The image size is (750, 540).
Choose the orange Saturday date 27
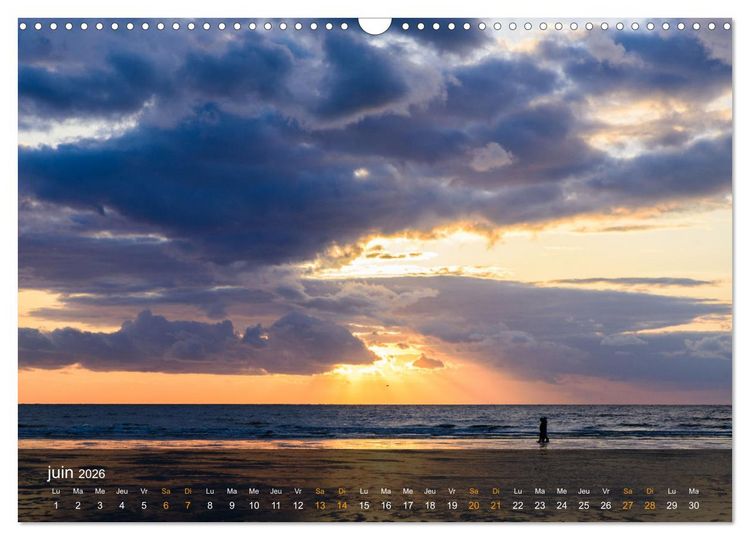point(628,506)
